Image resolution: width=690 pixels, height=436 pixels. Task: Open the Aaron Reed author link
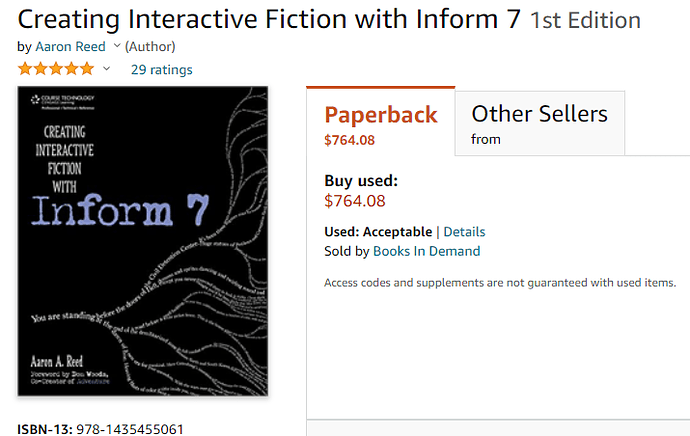tap(70, 47)
